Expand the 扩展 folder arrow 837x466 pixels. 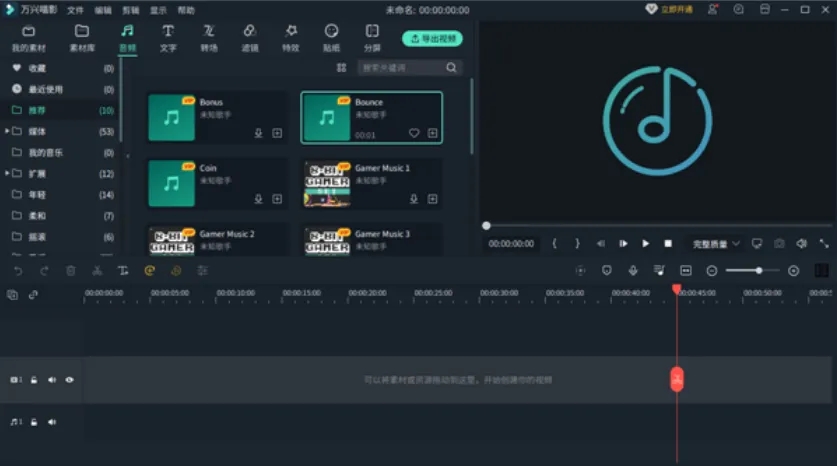(x=7, y=173)
